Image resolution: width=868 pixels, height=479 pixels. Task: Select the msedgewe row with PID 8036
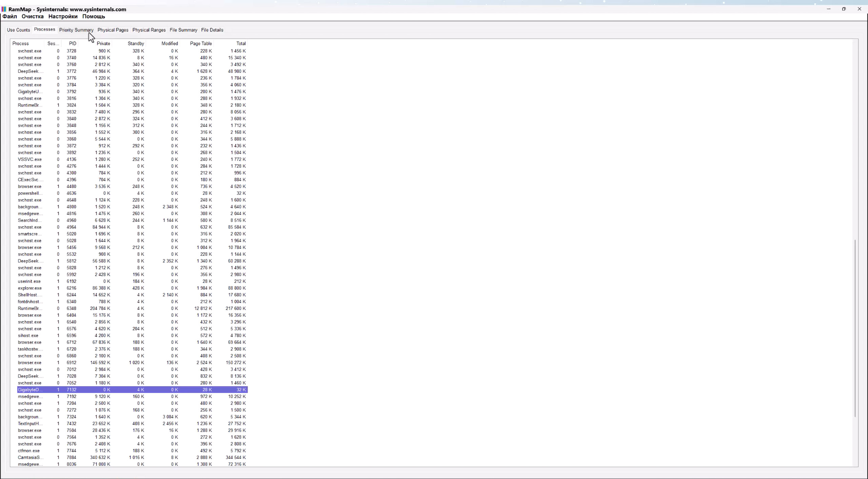click(x=132, y=464)
